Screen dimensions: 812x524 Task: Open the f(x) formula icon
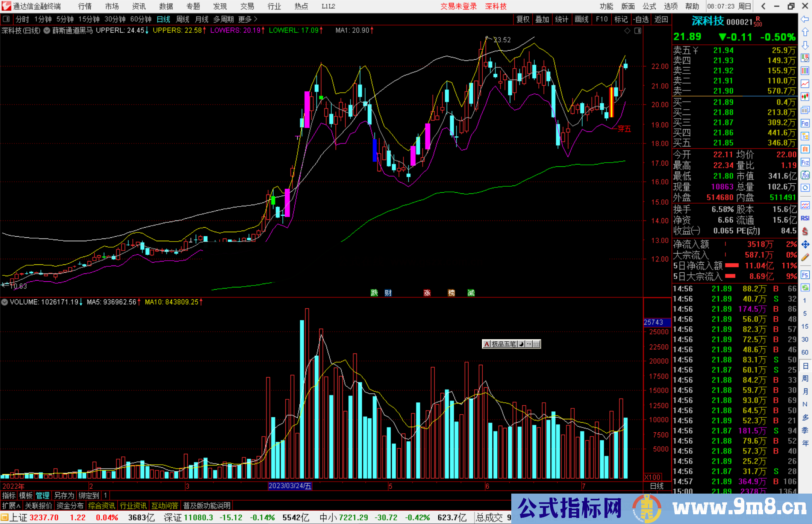pyautogui.click(x=805, y=175)
